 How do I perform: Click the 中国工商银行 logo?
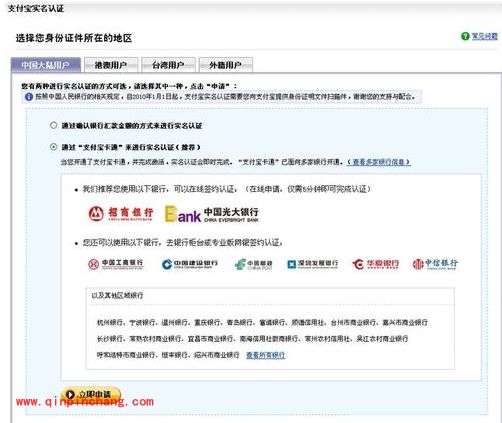tap(116, 264)
